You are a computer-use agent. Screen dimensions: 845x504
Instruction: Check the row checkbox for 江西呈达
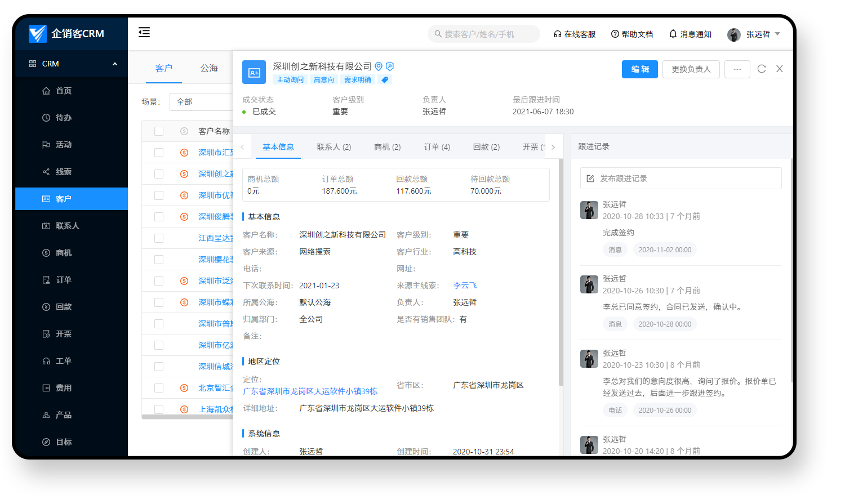(159, 238)
